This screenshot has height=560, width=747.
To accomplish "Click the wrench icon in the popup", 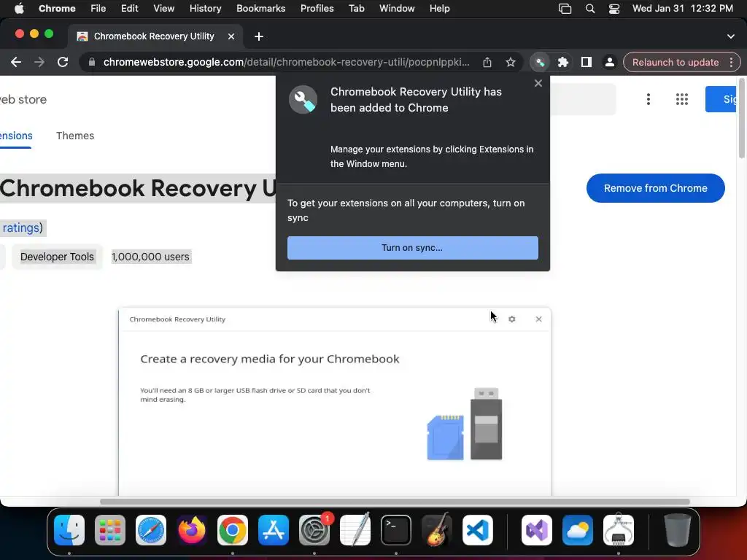I will (x=303, y=99).
